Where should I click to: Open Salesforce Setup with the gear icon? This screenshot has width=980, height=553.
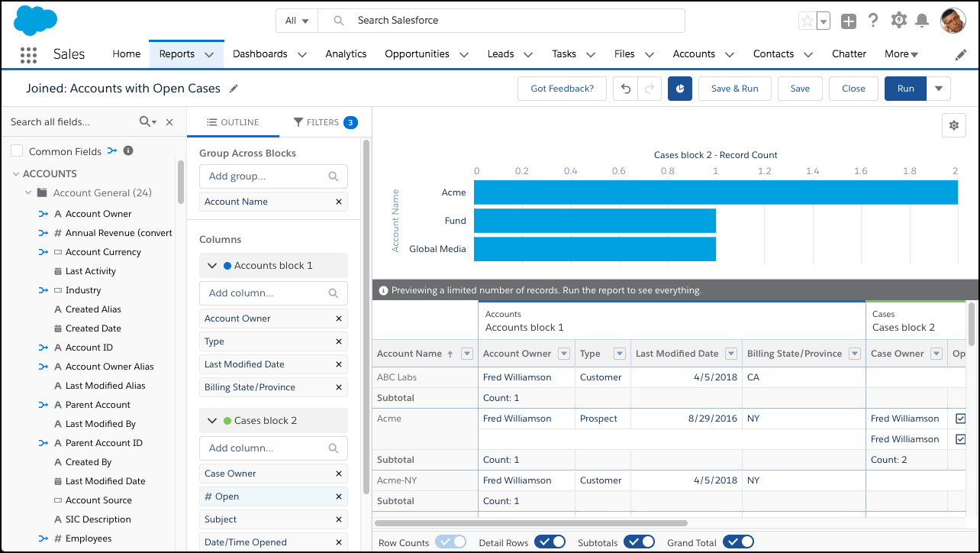[x=899, y=21]
